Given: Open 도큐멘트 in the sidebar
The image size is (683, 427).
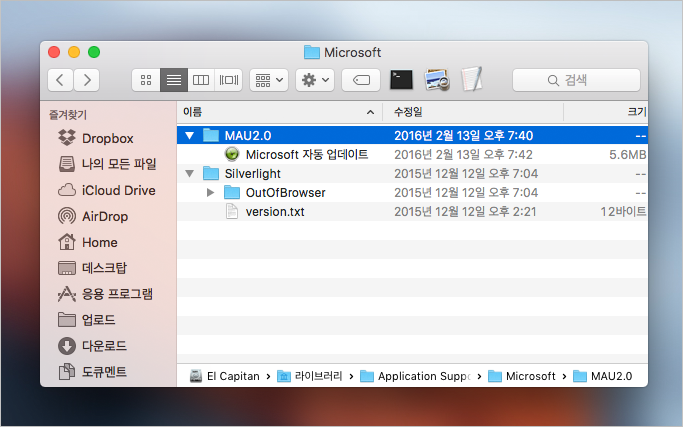Looking at the screenshot, I should [92, 372].
